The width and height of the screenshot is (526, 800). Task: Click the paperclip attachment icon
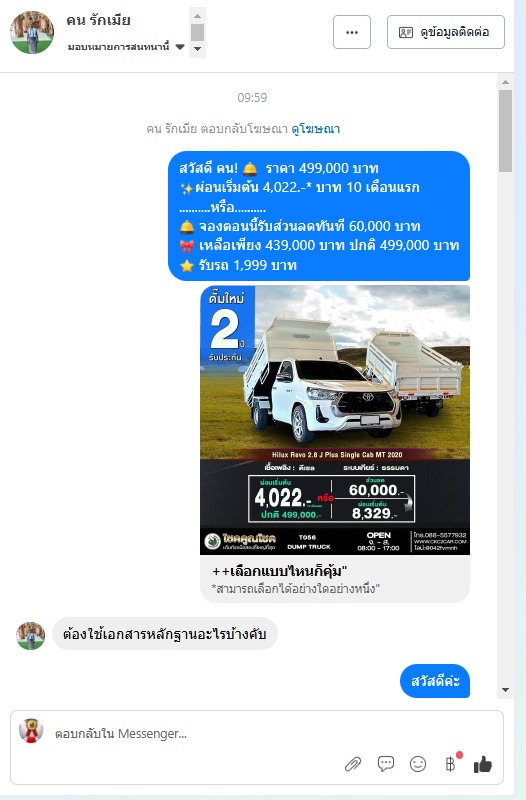pos(353,764)
